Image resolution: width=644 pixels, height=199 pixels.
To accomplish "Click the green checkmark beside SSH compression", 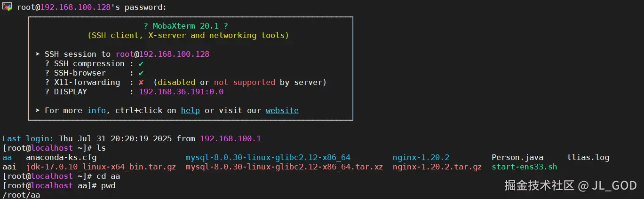I will pyautogui.click(x=141, y=63).
